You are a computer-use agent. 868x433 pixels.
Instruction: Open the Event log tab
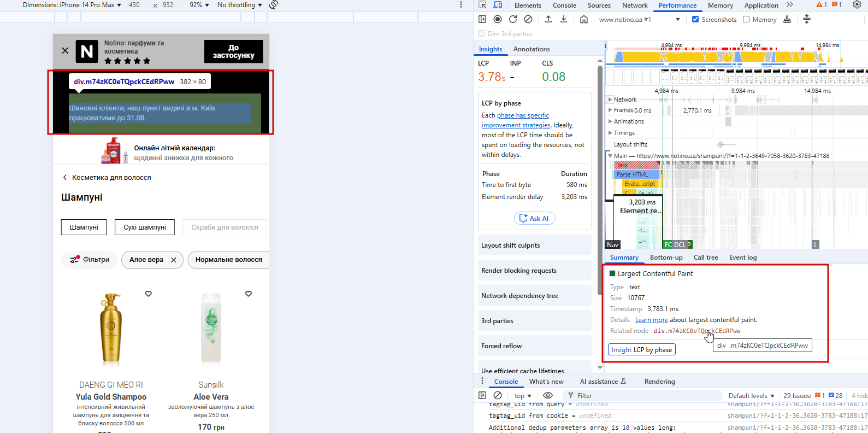click(743, 258)
